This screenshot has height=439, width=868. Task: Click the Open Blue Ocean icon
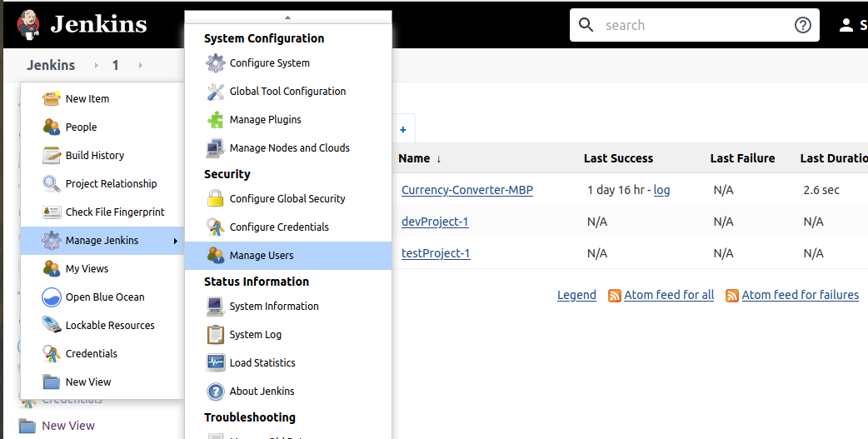(52, 297)
